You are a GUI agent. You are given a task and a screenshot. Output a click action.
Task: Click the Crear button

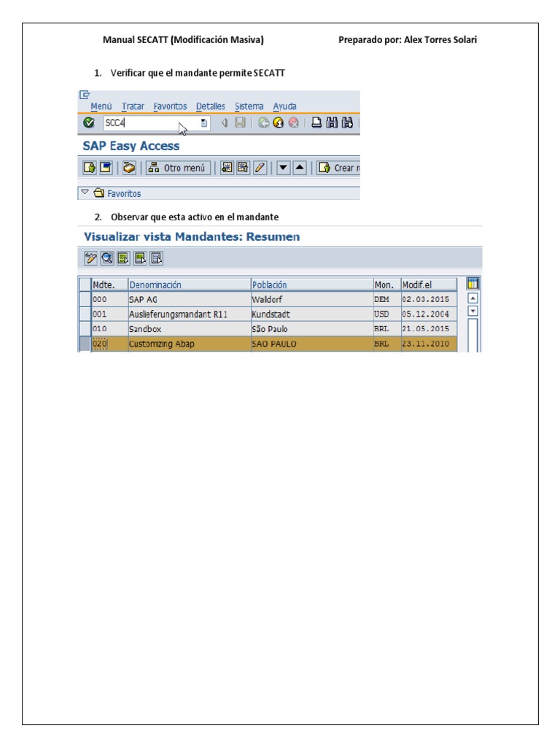(338, 168)
